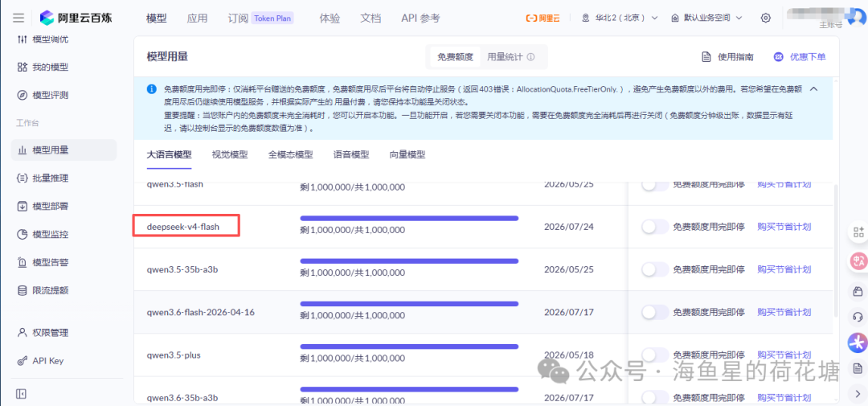Viewport: 868px width, 406px height.
Task: Click the 使用指南 document icon
Action: tap(706, 57)
